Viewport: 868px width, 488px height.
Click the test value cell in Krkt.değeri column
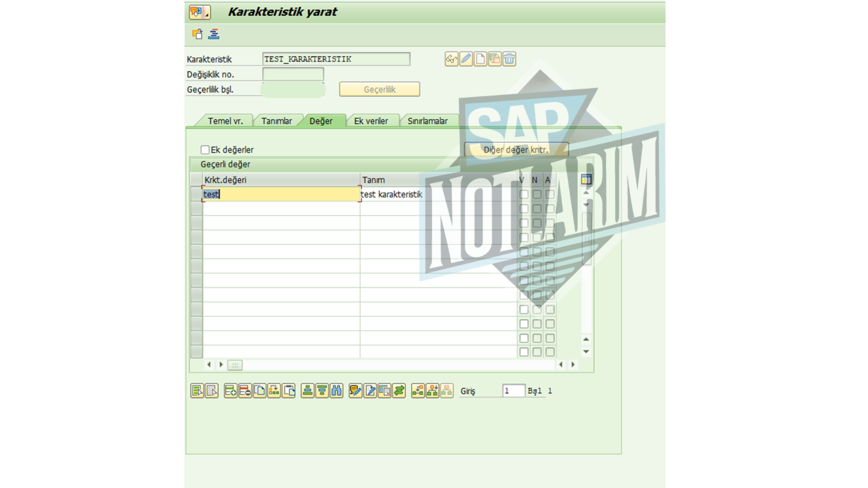pyautogui.click(x=281, y=194)
